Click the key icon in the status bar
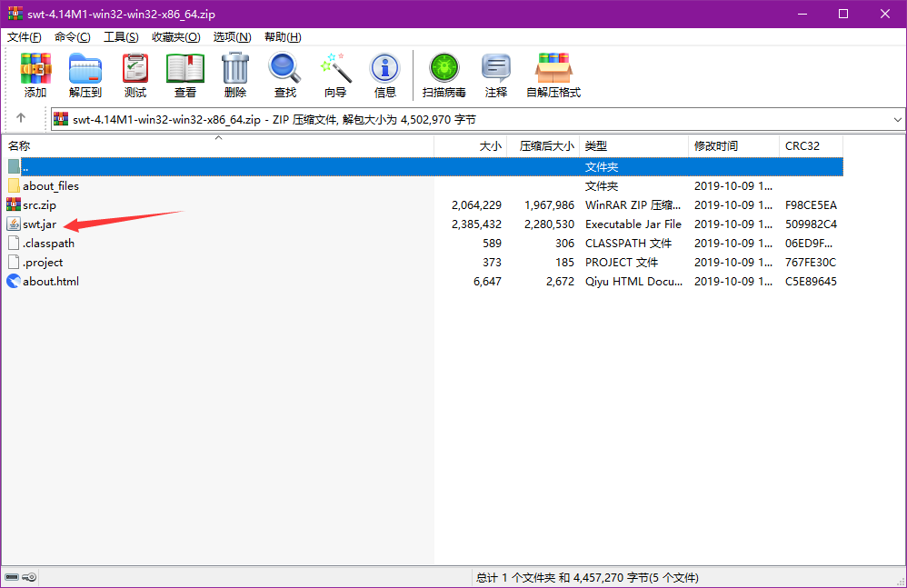This screenshot has width=907, height=588. point(30,576)
